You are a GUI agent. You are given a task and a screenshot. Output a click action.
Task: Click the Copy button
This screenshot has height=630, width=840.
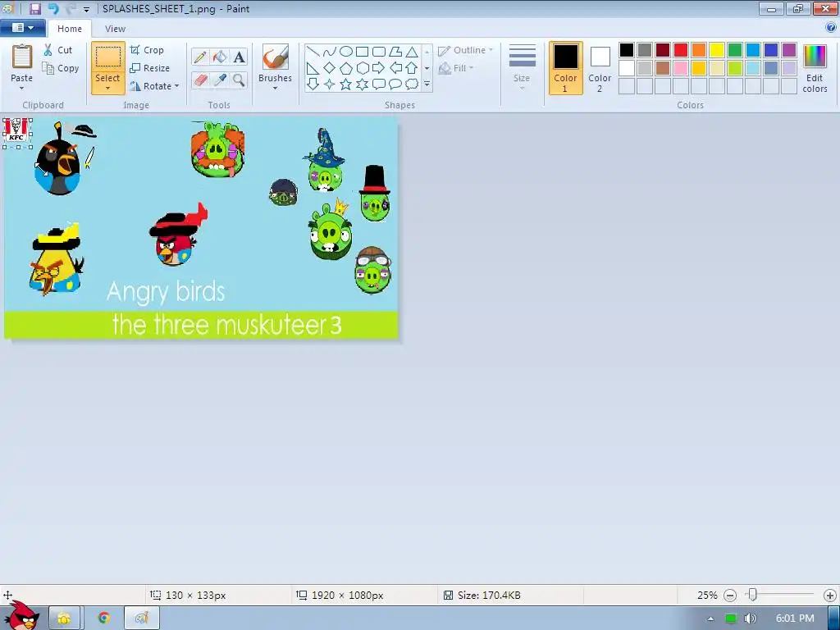point(61,68)
